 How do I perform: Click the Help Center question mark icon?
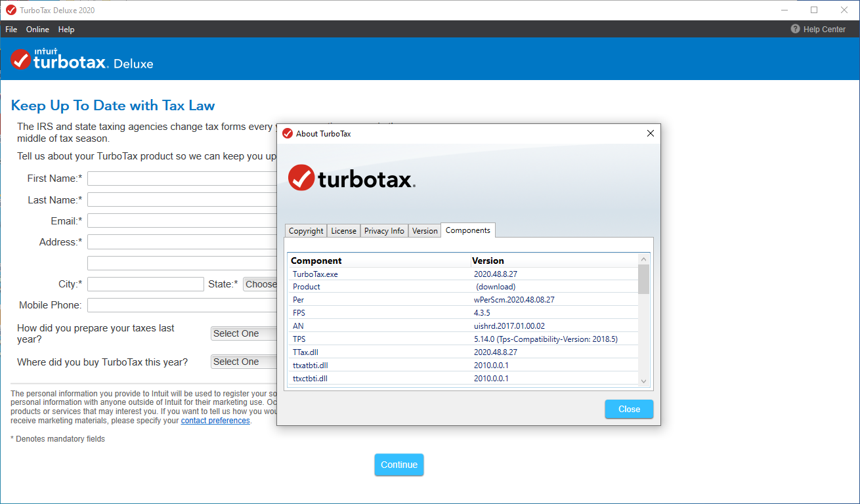coord(795,29)
